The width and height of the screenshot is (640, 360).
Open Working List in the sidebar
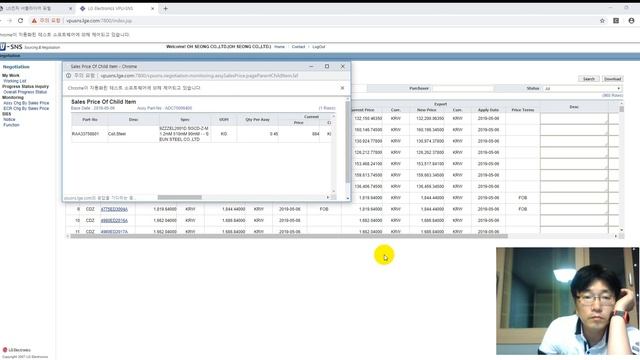pyautogui.click(x=15, y=81)
